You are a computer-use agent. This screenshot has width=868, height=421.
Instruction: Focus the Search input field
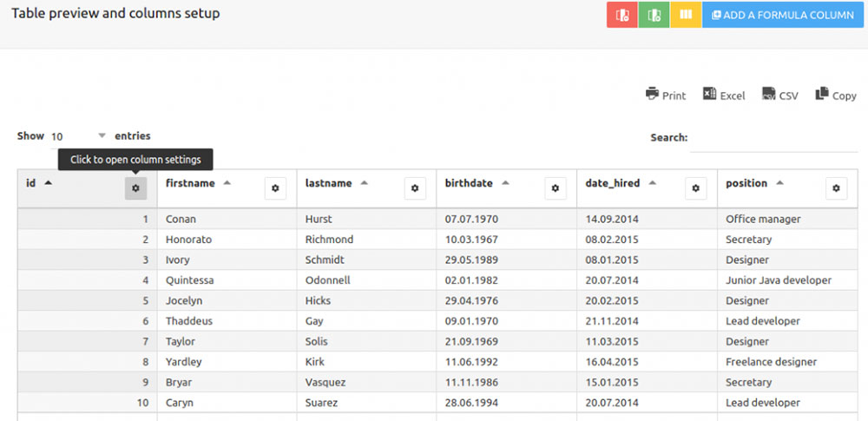[x=774, y=138]
